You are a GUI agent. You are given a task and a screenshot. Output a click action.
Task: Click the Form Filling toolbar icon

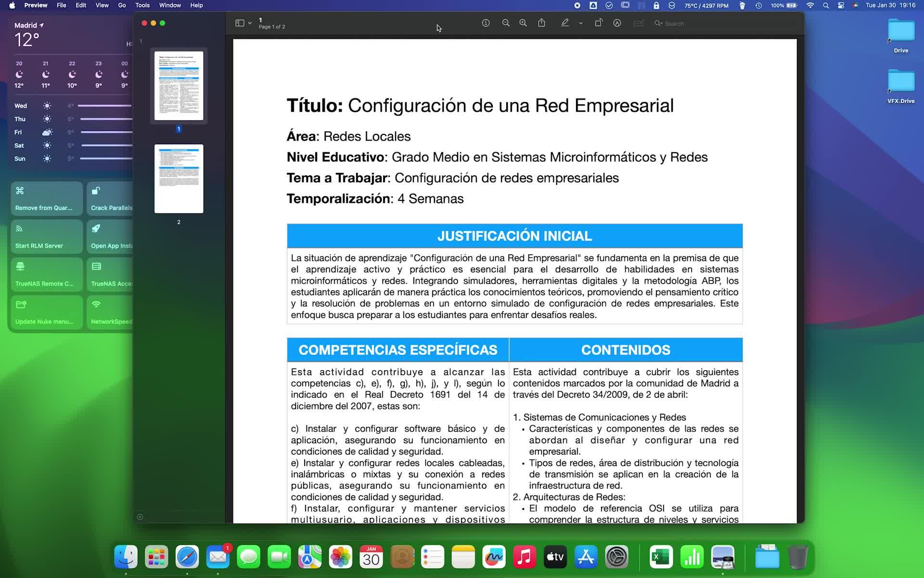[638, 23]
